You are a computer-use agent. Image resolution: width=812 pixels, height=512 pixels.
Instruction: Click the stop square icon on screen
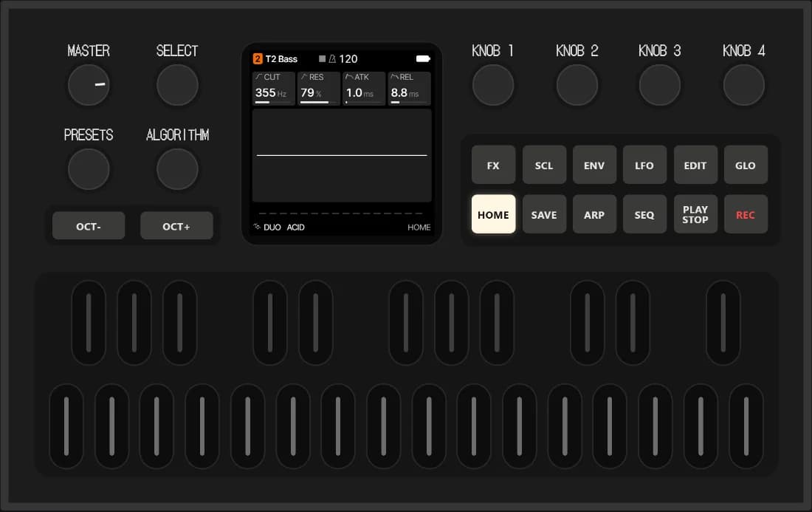click(322, 59)
